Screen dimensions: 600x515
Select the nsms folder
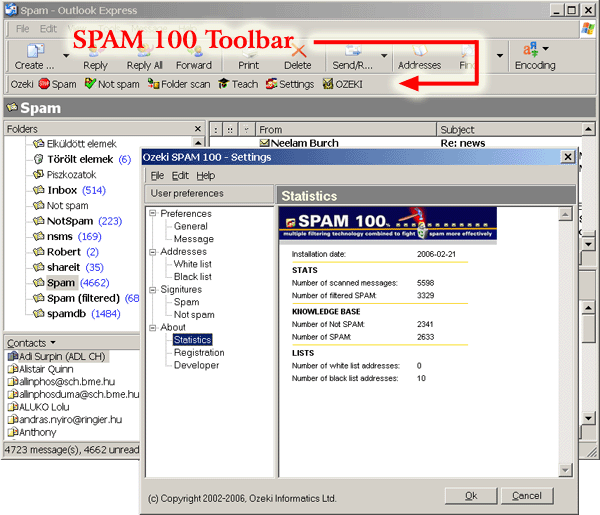(67, 236)
